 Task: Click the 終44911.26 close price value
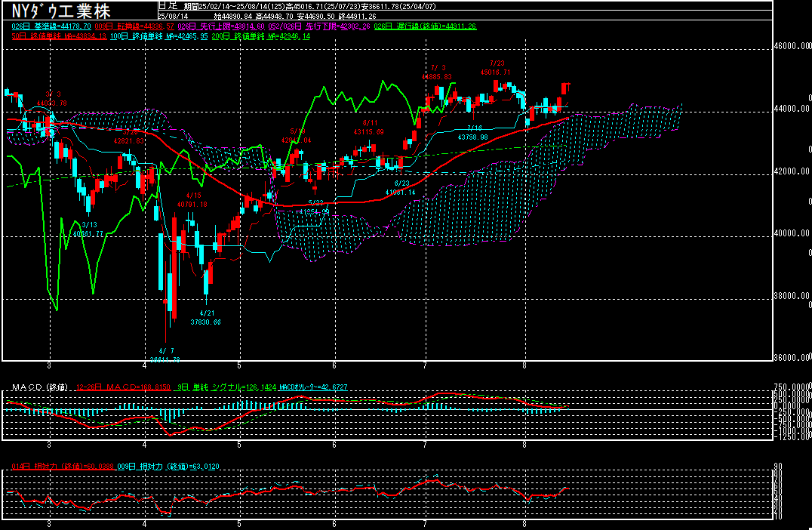click(x=355, y=17)
